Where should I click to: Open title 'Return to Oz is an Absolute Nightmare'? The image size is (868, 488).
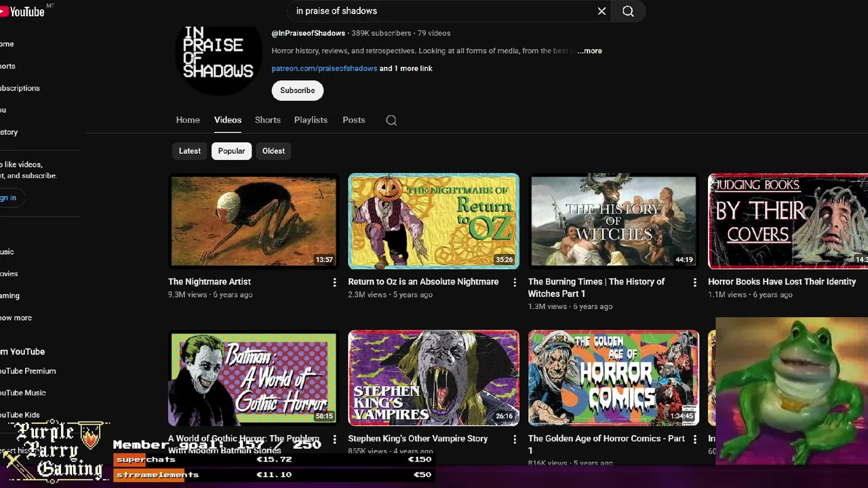point(423,281)
